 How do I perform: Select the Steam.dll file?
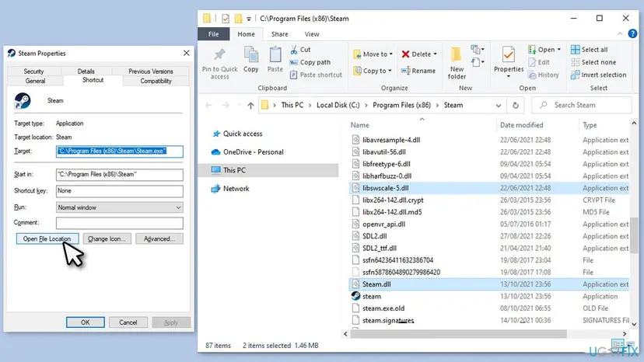489,284
